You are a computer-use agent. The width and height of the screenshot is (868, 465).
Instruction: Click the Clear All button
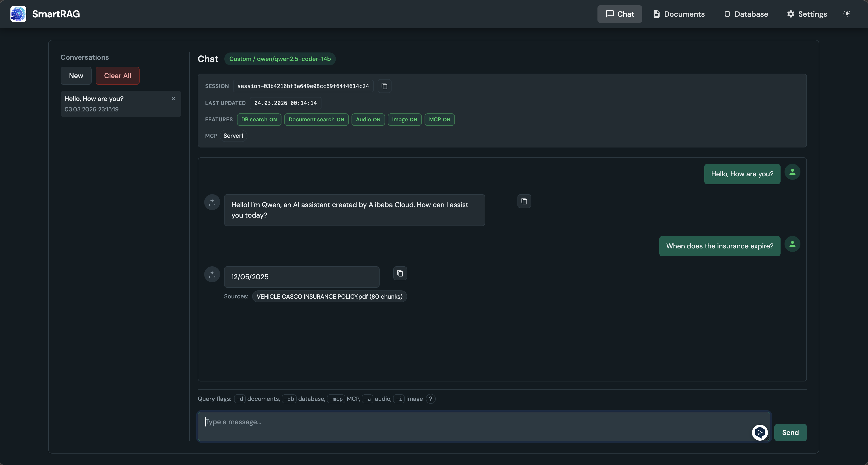117,76
